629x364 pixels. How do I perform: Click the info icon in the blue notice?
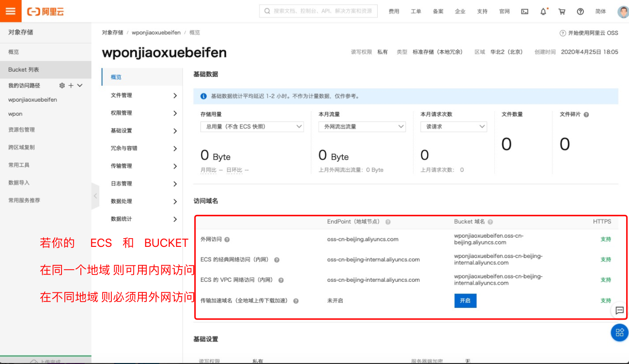pyautogui.click(x=203, y=96)
